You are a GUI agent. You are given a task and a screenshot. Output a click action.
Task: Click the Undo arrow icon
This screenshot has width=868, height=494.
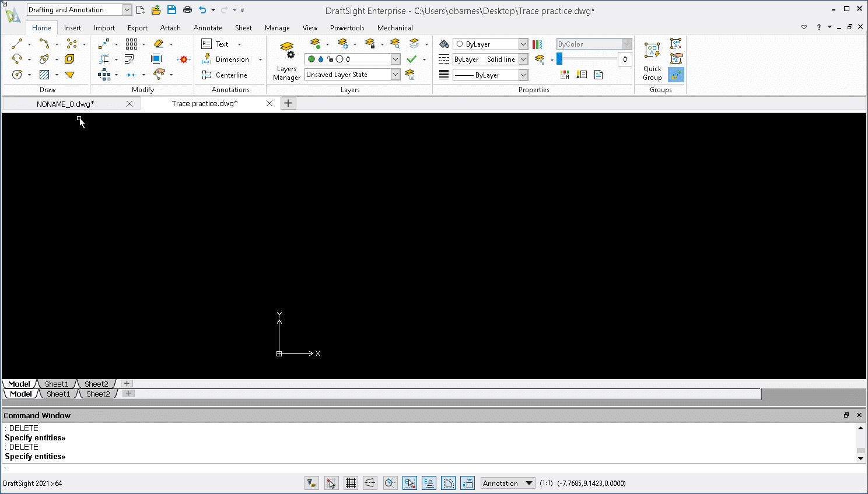(x=202, y=10)
